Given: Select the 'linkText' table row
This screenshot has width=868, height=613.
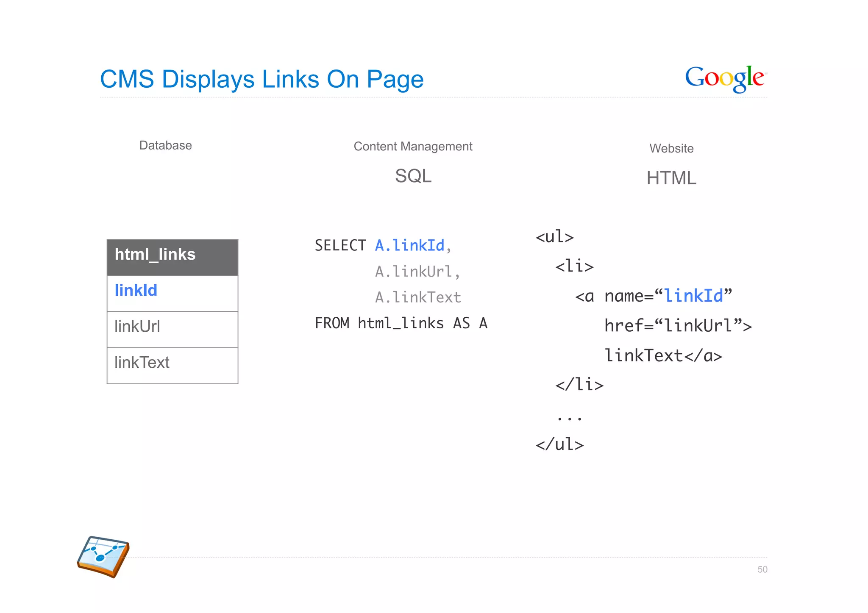Looking at the screenshot, I should [x=172, y=366].
